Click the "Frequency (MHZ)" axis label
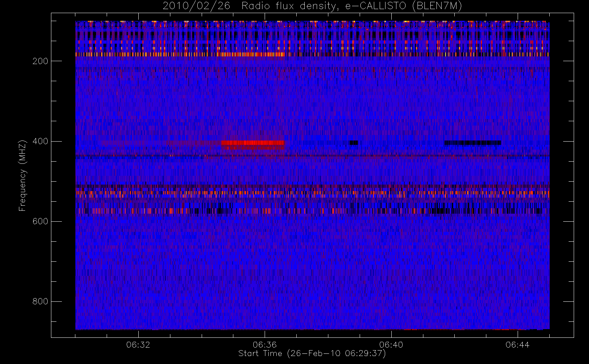 click(x=23, y=175)
